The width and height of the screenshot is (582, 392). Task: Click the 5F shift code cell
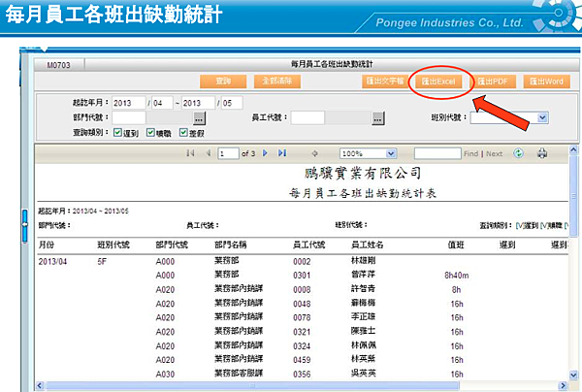point(102,261)
